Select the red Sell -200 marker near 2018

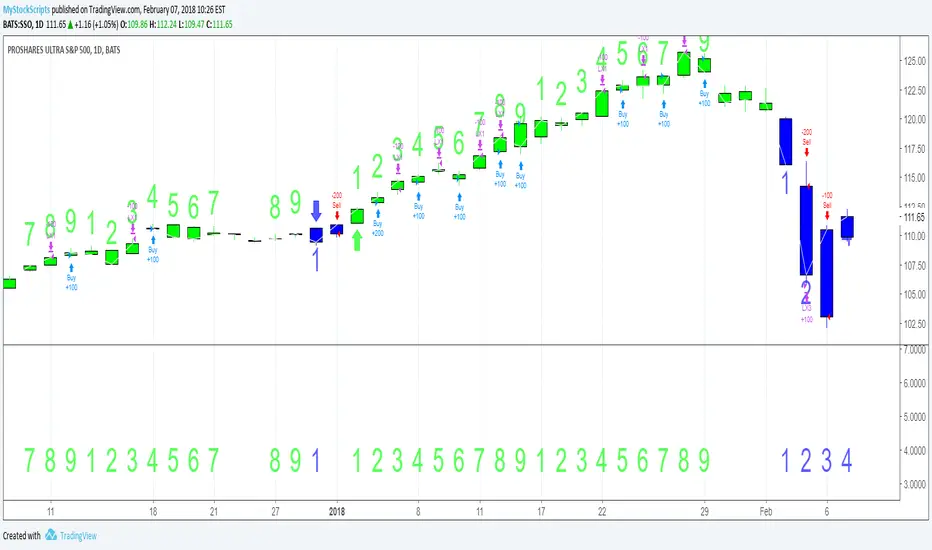pyautogui.click(x=337, y=206)
